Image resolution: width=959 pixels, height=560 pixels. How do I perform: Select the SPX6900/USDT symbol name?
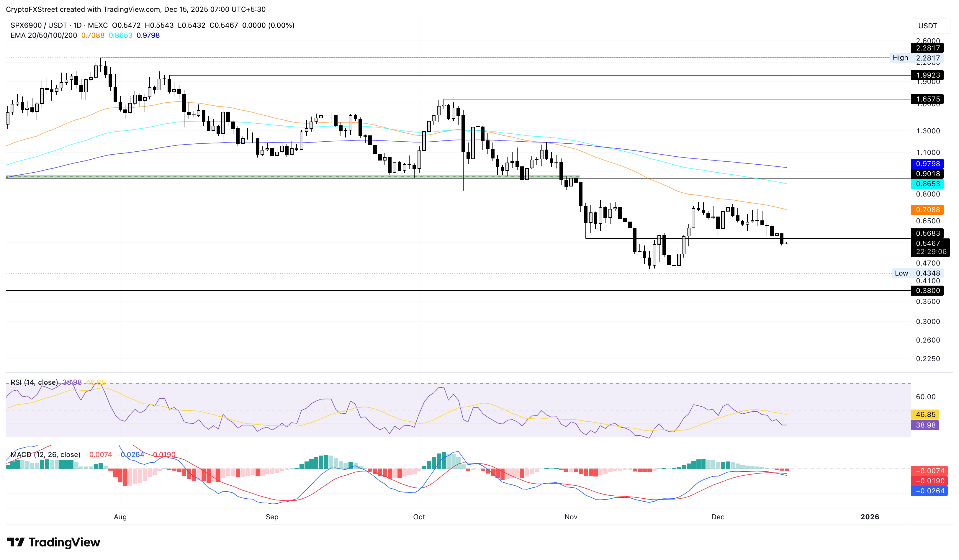[38, 25]
